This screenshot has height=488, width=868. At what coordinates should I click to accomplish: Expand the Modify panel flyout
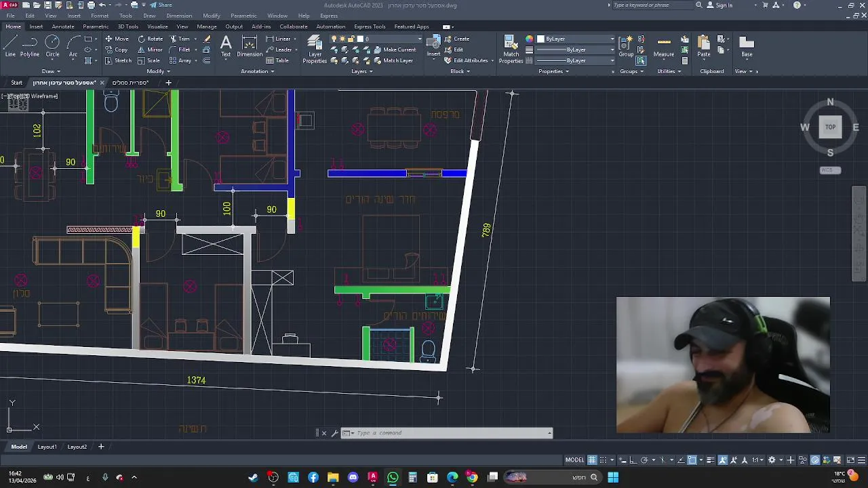click(x=158, y=71)
